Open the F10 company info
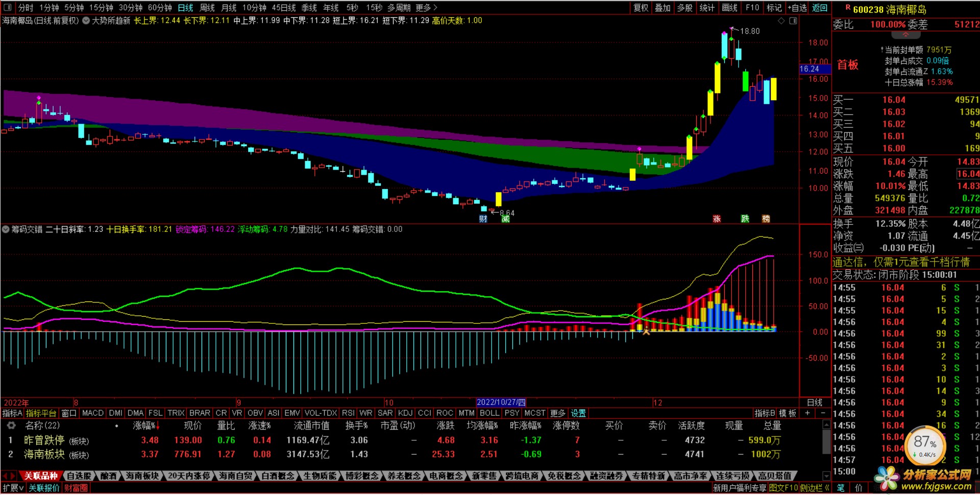 tap(752, 8)
